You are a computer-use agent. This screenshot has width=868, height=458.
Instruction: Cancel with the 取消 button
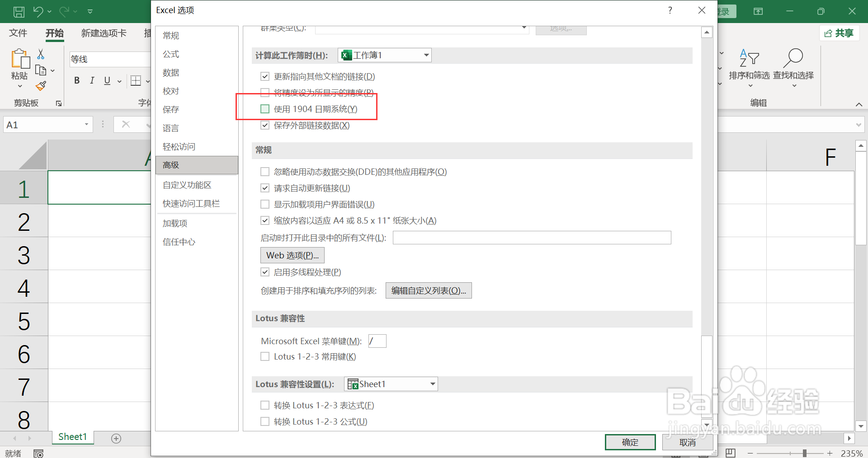[x=688, y=442]
